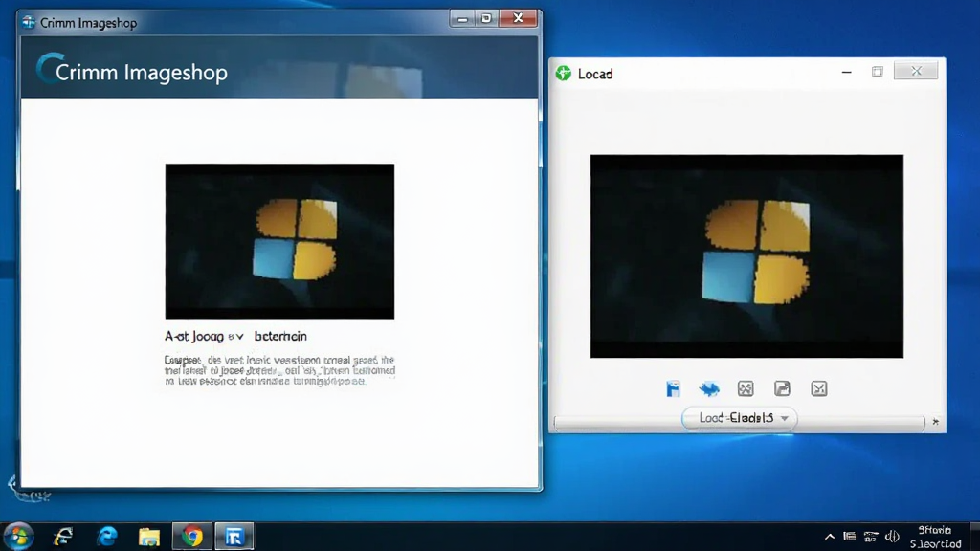
Task: Switch to the blue R app on taskbar
Action: [234, 537]
